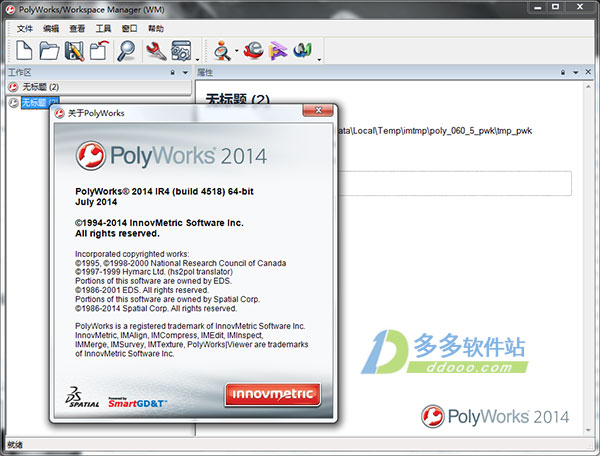Image resolution: width=600 pixels, height=456 pixels.
Task: Open 工作区 panel dropdown arrow
Action: [185, 72]
